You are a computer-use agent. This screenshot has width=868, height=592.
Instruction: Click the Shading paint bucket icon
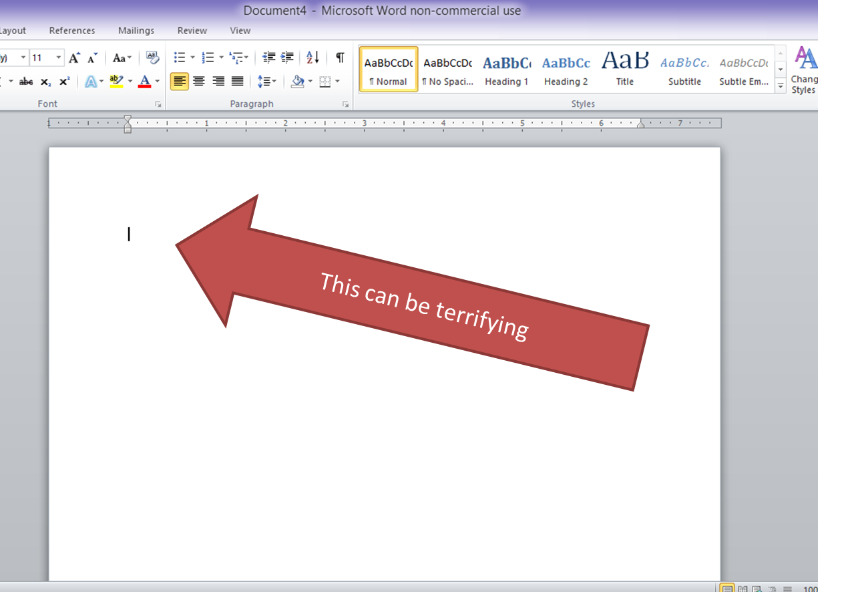[x=298, y=82]
